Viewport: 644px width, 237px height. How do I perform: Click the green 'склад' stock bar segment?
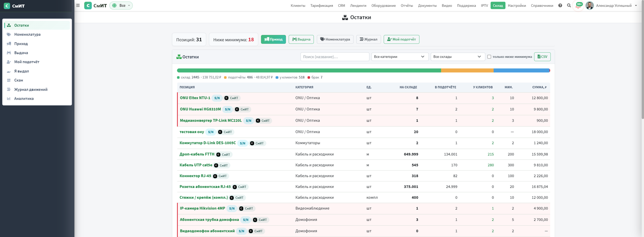tap(309, 70)
